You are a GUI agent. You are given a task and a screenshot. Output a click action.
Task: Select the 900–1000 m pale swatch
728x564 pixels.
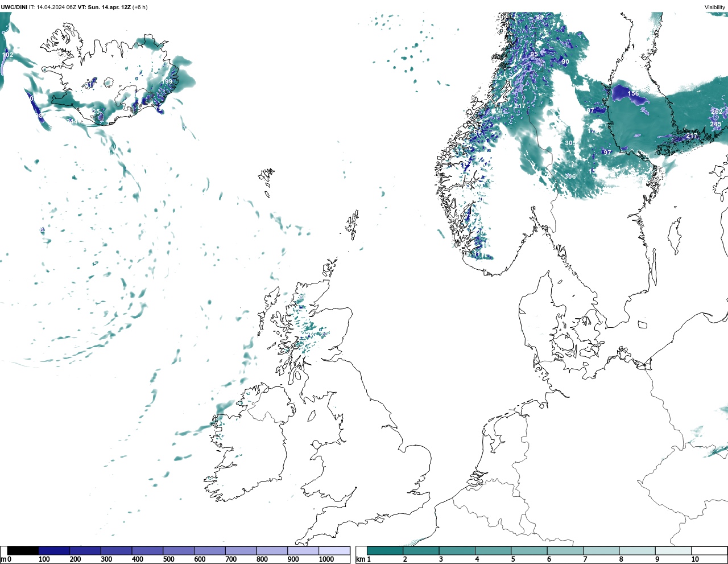coord(303,550)
